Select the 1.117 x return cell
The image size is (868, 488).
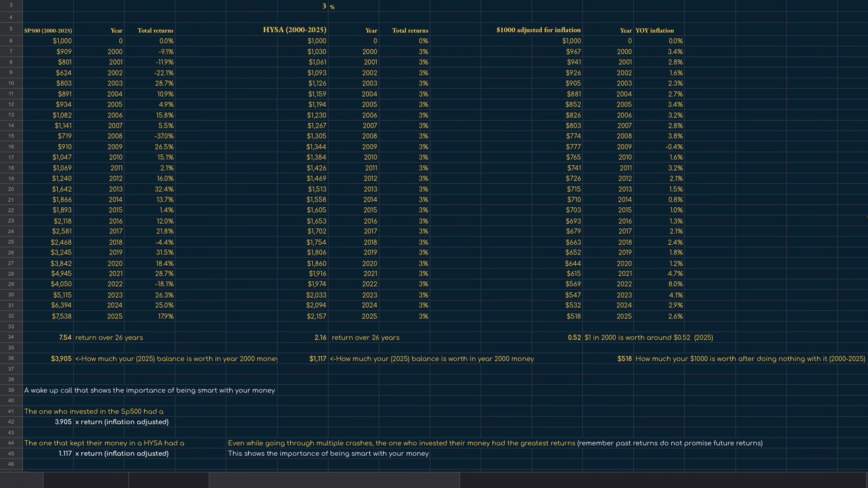[x=48, y=453]
